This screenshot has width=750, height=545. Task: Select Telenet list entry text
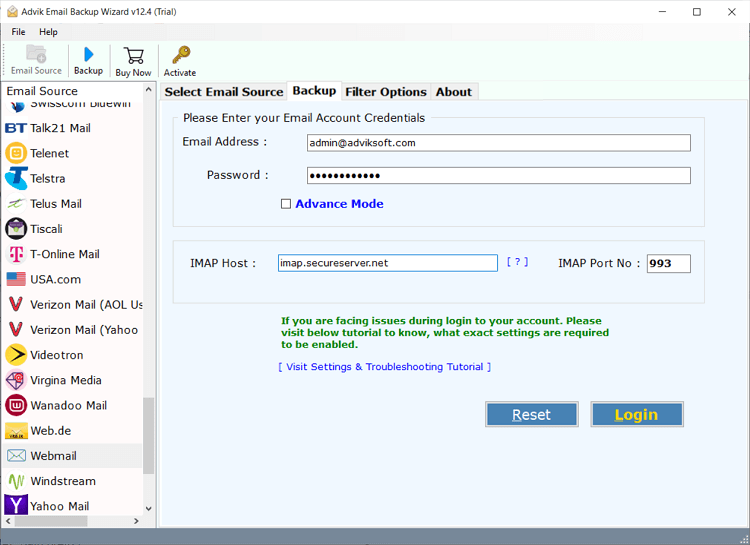[50, 154]
